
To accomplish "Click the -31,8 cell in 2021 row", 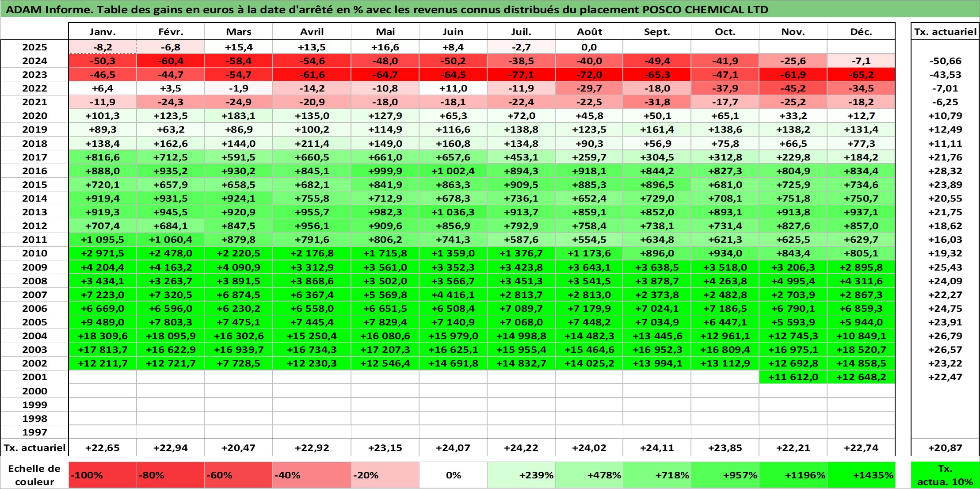I will point(657,102).
